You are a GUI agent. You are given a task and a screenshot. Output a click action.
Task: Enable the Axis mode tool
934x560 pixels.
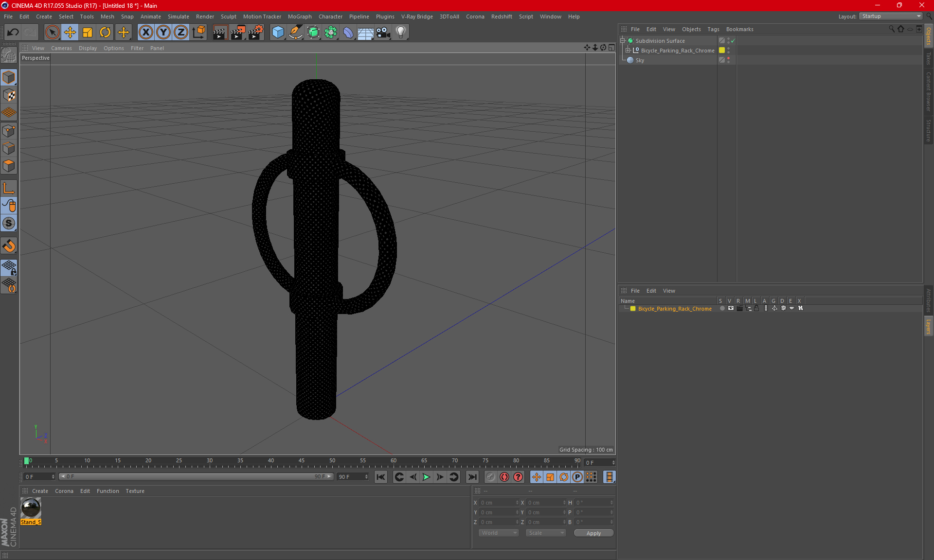[x=9, y=188]
